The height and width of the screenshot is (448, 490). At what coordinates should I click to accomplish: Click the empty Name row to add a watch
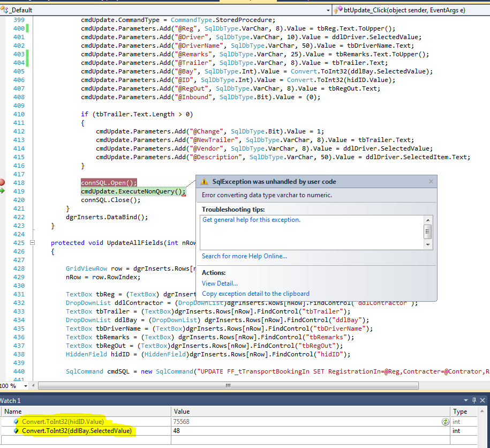point(80,439)
